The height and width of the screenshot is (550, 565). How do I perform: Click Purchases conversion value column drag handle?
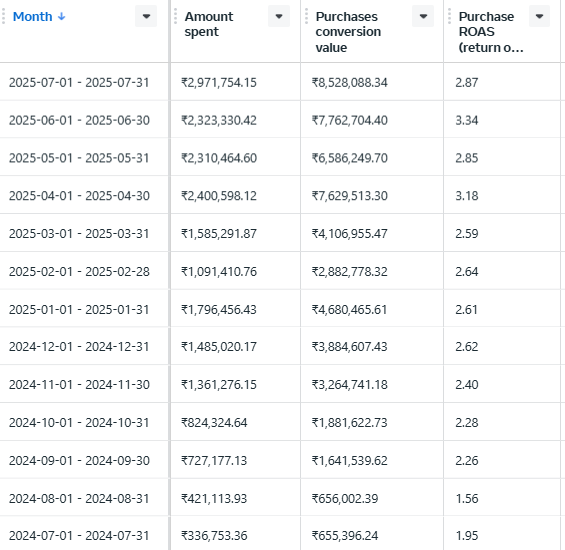tap(306, 17)
